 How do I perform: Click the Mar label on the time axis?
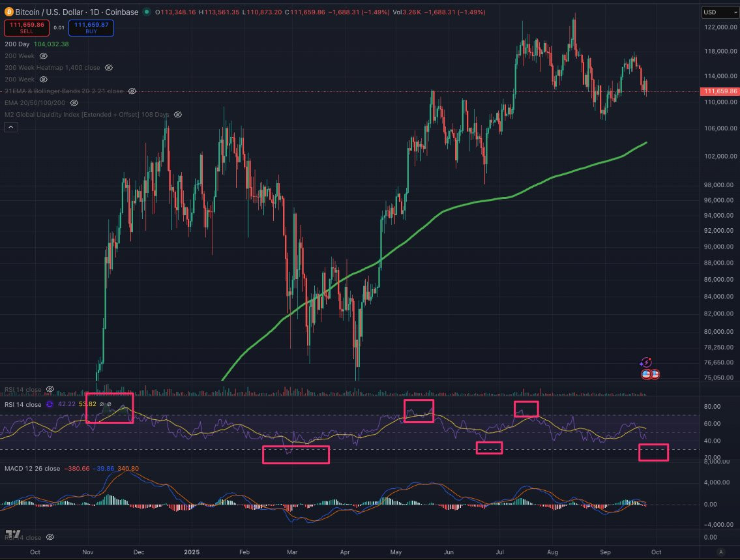(x=292, y=552)
